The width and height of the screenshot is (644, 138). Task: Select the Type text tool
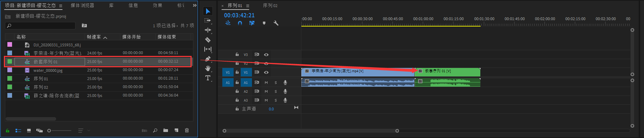(208, 78)
